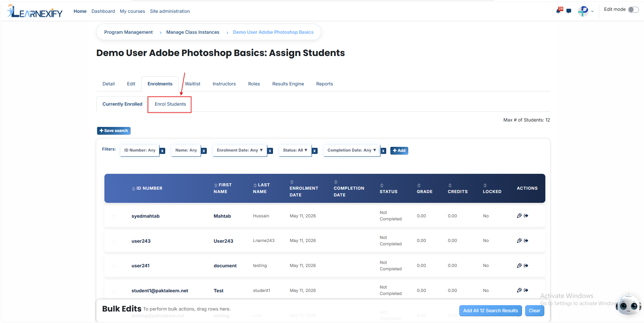Toggle the Edit mode switch
Image resolution: width=644 pixels, height=323 pixels.
[633, 10]
